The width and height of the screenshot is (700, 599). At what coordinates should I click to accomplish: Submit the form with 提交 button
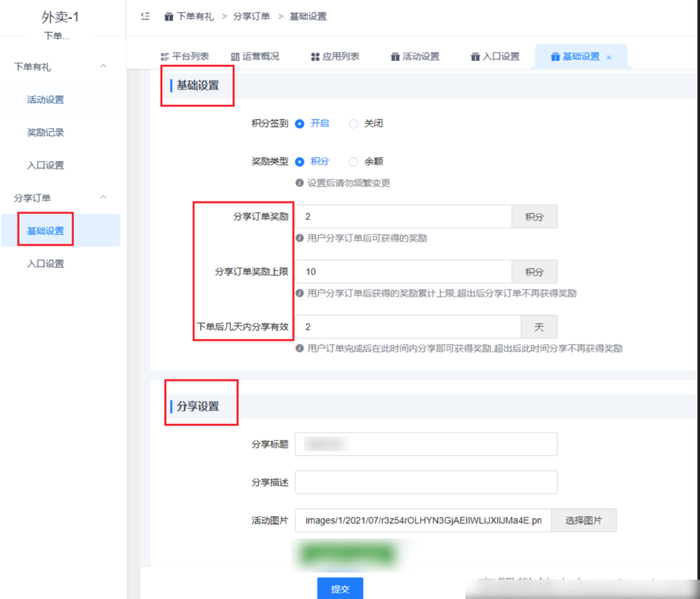[x=340, y=587]
